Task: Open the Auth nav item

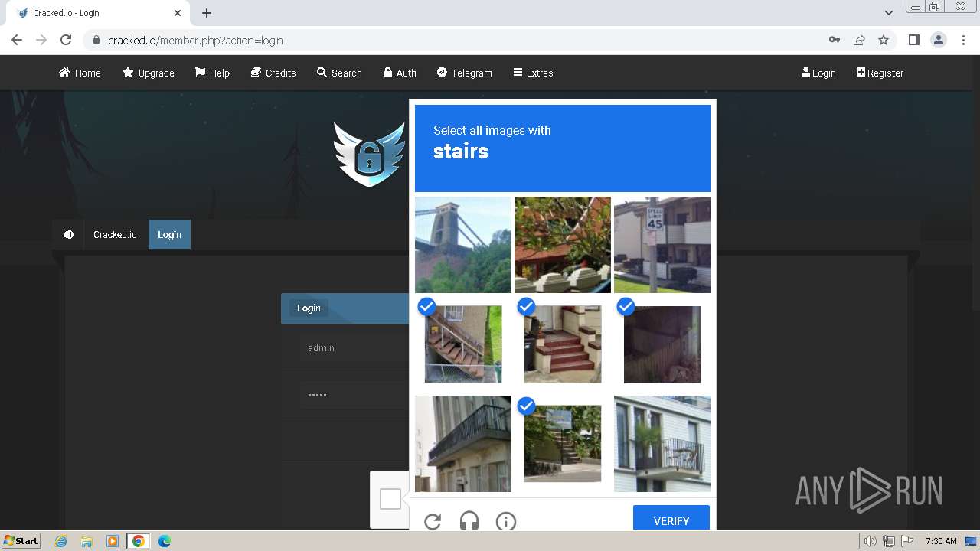Action: [400, 73]
